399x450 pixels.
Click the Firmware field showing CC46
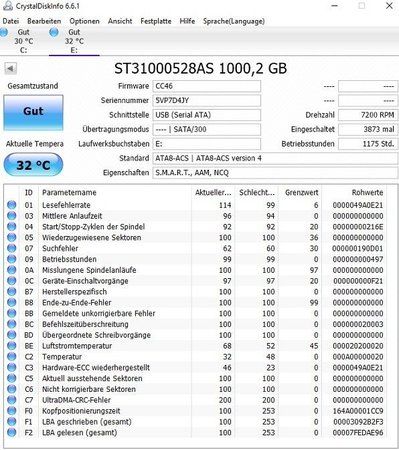pos(207,86)
